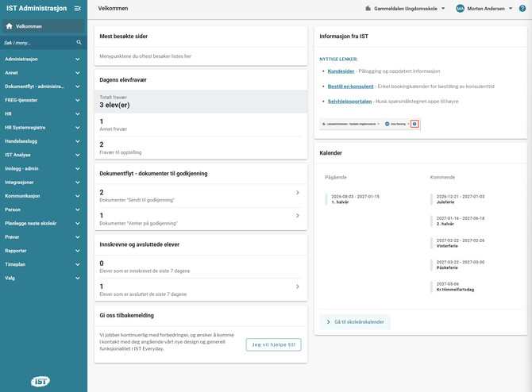Expand the Person menu
Image resolution: width=532 pixels, height=392 pixels.
click(x=43, y=209)
